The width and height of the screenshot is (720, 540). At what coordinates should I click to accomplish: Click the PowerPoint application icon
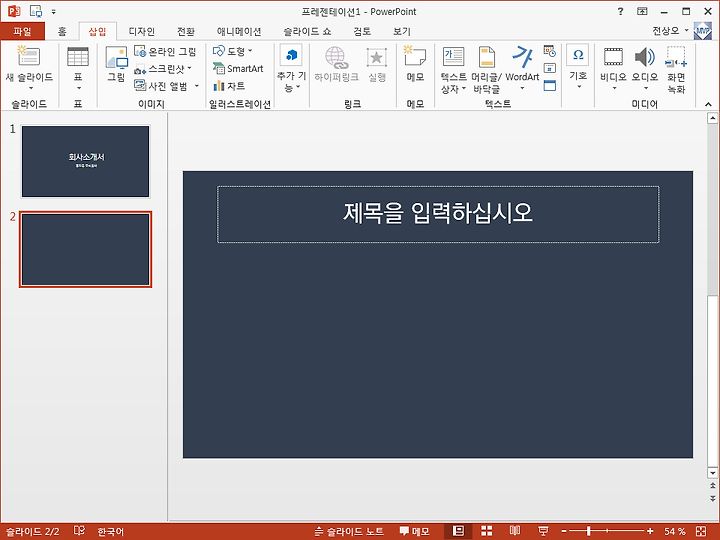pyautogui.click(x=14, y=11)
